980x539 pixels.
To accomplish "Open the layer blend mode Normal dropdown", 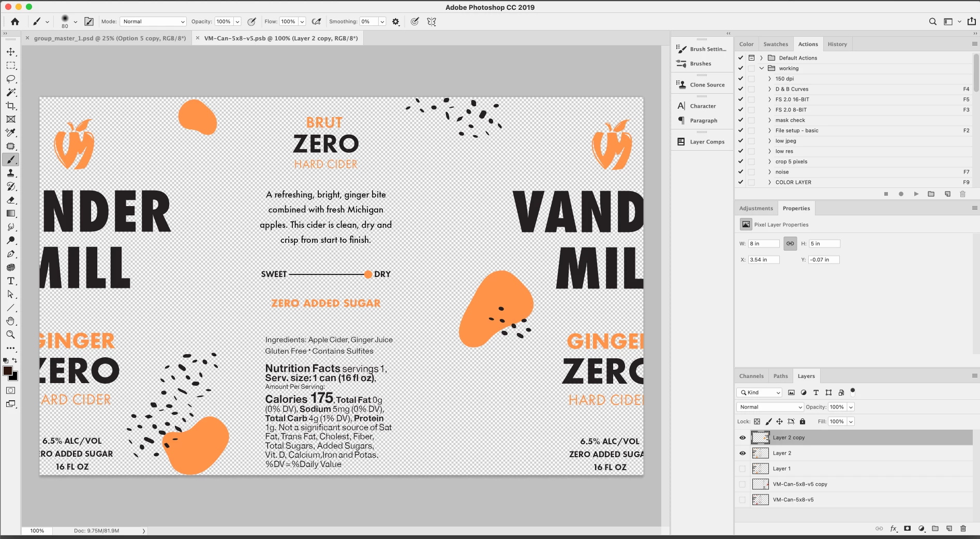I will (x=770, y=407).
